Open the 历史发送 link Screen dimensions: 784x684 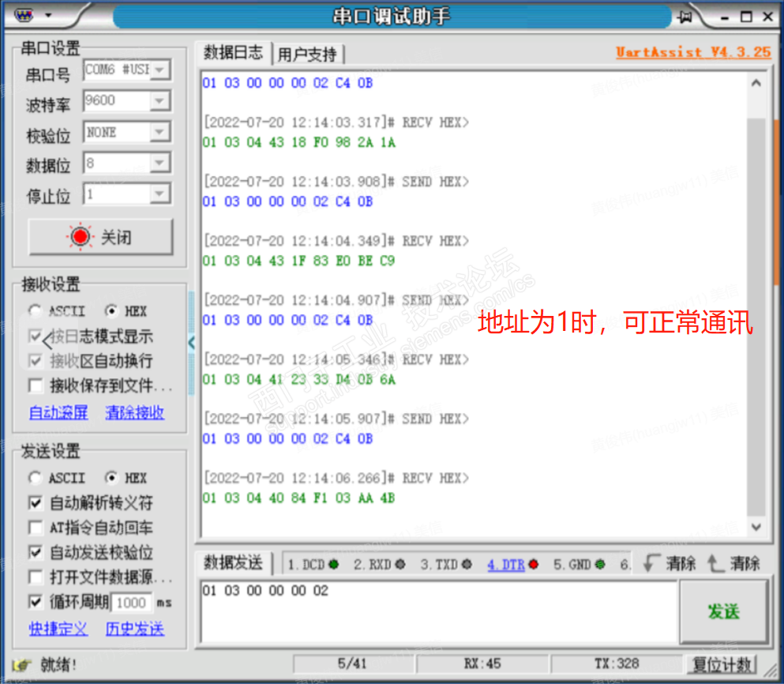[134, 629]
